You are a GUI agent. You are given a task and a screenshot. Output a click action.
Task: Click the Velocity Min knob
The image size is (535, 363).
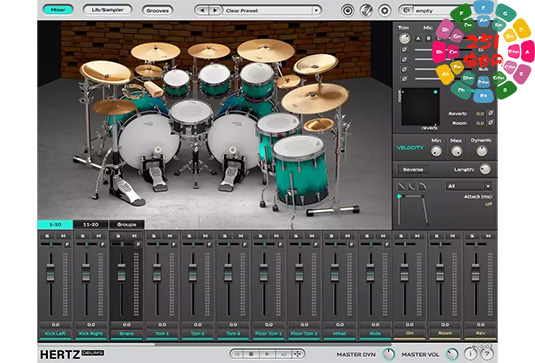(436, 151)
